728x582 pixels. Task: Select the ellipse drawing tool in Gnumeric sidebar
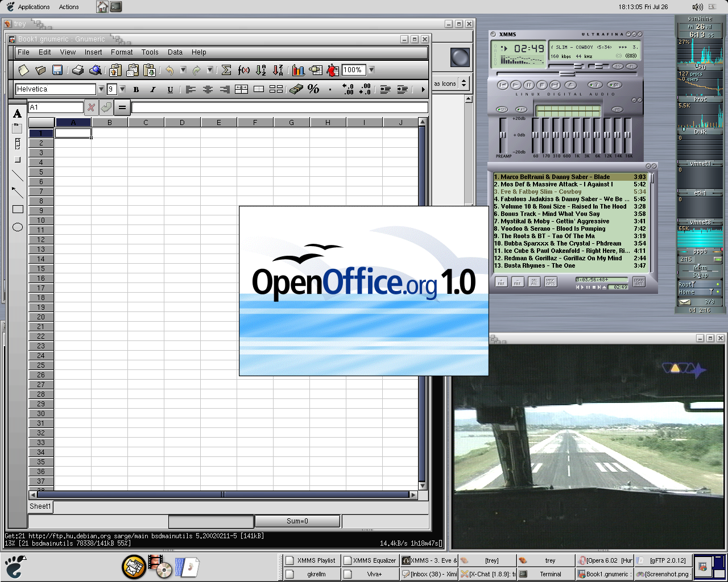[18, 227]
